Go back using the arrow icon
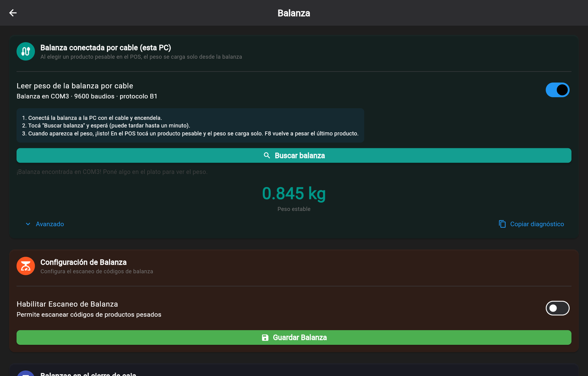588x376 pixels. pos(13,13)
